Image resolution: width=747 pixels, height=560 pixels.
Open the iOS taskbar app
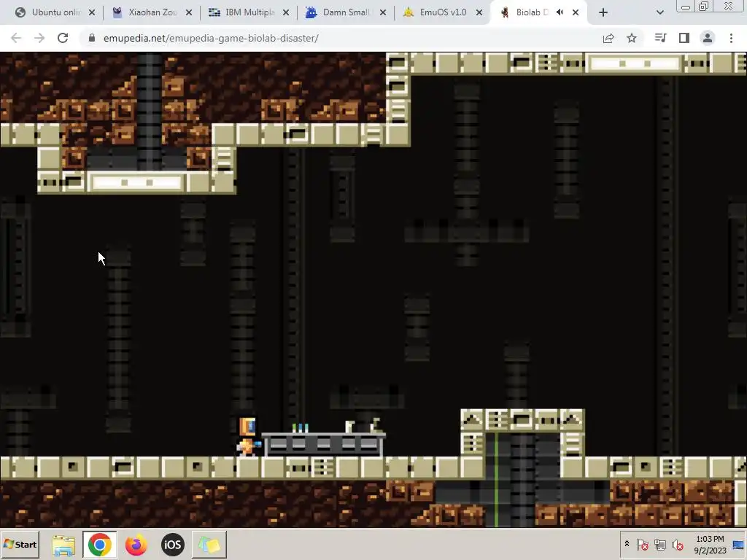172,545
